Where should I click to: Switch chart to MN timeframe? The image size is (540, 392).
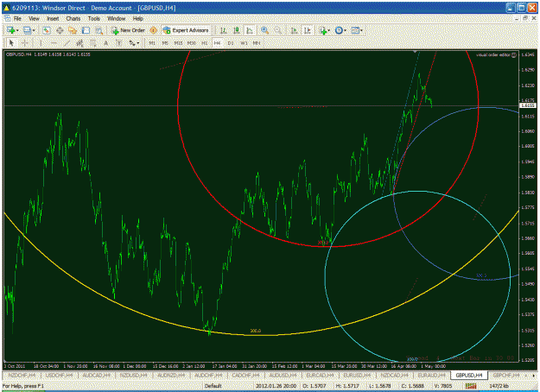(x=257, y=43)
